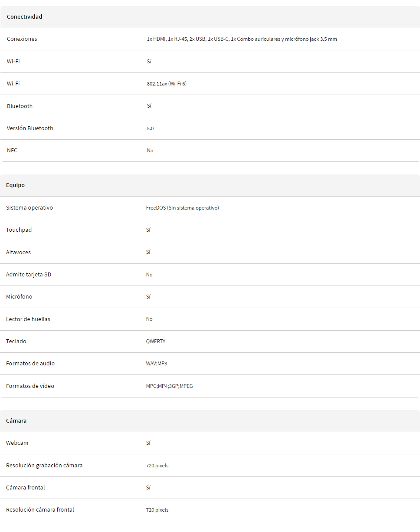
Task: Click the Bluetooth row label
Action: point(20,106)
